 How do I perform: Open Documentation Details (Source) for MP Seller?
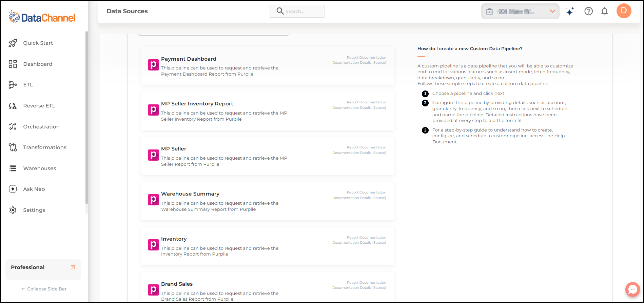coord(359,153)
